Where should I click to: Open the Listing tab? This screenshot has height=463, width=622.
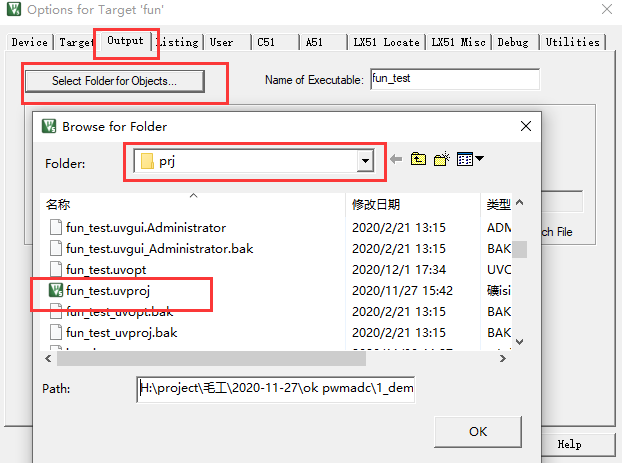pos(178,42)
